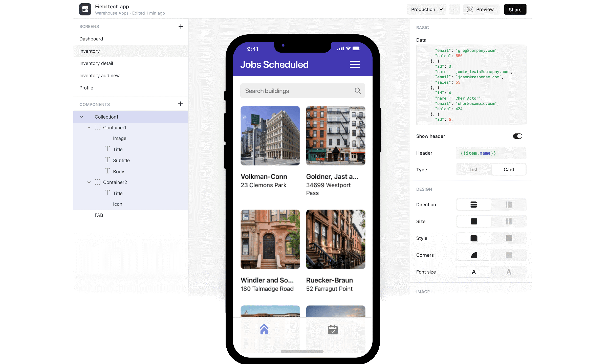Image resolution: width=607 pixels, height=364 pixels.
Task: Click the Preview button
Action: click(481, 9)
